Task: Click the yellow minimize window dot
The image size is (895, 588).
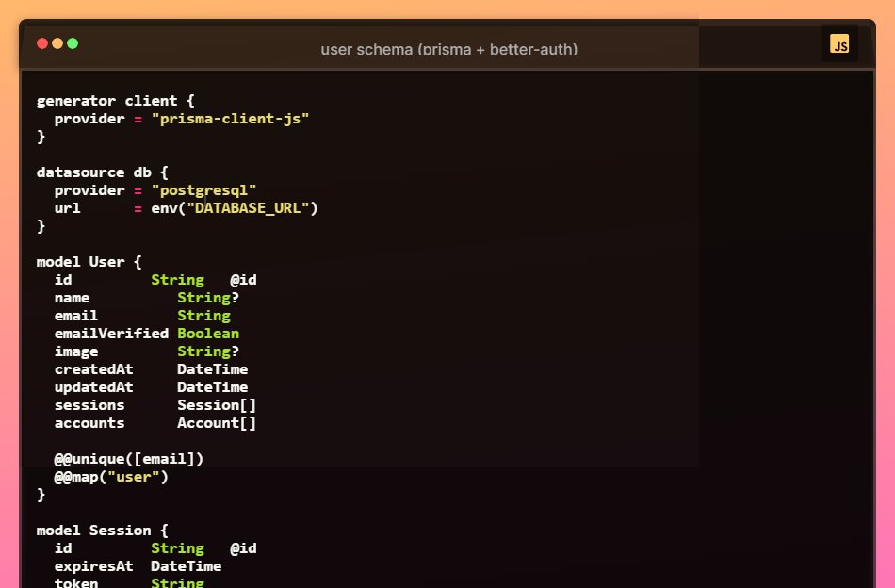Action: click(x=57, y=43)
